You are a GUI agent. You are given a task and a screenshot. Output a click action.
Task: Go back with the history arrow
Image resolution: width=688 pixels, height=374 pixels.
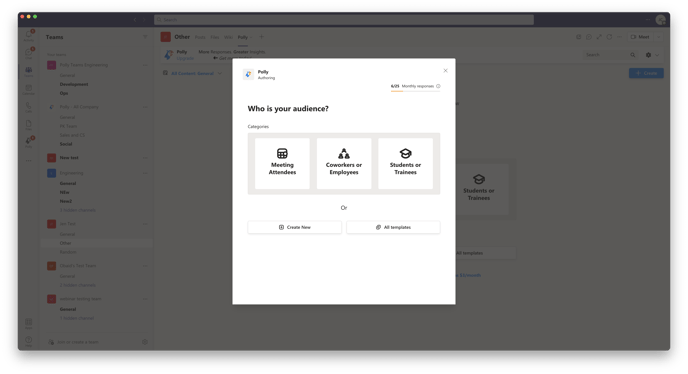[x=135, y=20]
